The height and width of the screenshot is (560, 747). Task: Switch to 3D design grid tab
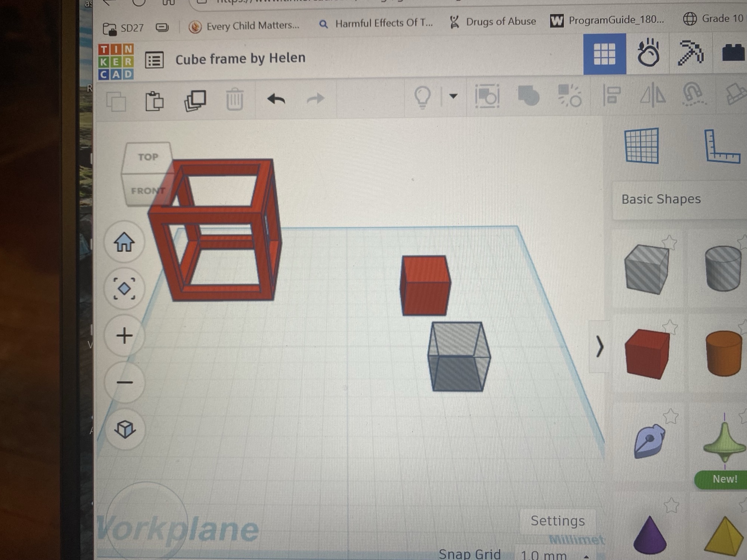click(604, 55)
